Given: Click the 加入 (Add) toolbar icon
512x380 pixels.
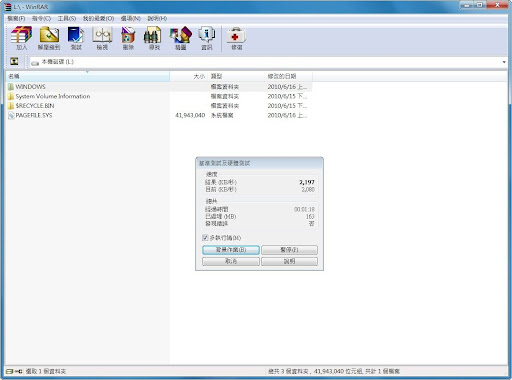Looking at the screenshot, I should (x=21, y=38).
